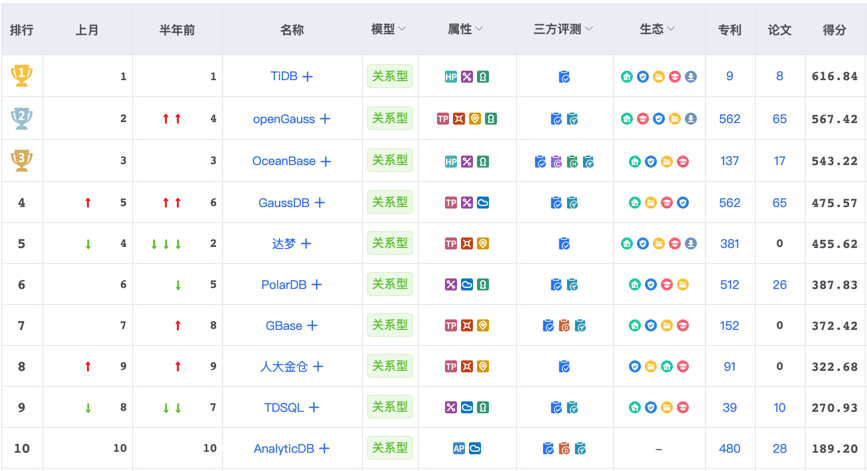Click the green clipboard evaluation icon in OceanBase row
867x471 pixels.
click(x=572, y=161)
